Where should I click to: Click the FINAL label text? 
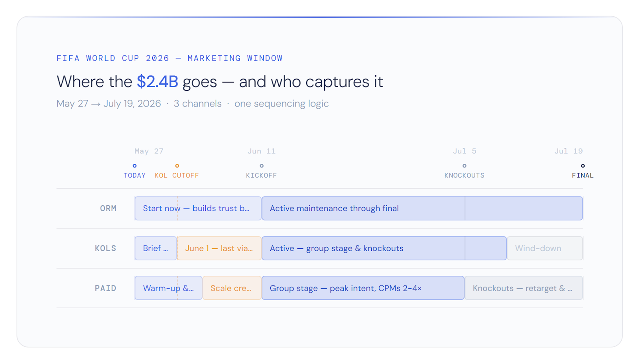click(583, 175)
